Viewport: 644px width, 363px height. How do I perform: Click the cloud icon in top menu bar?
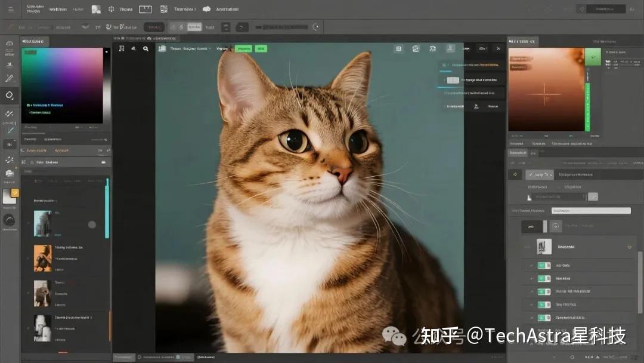(x=206, y=9)
